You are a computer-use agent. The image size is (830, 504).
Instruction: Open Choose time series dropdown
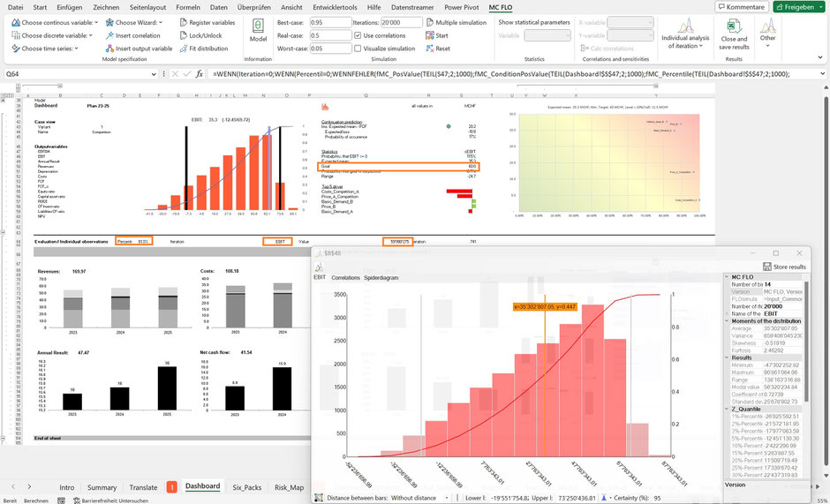[x=45, y=49]
